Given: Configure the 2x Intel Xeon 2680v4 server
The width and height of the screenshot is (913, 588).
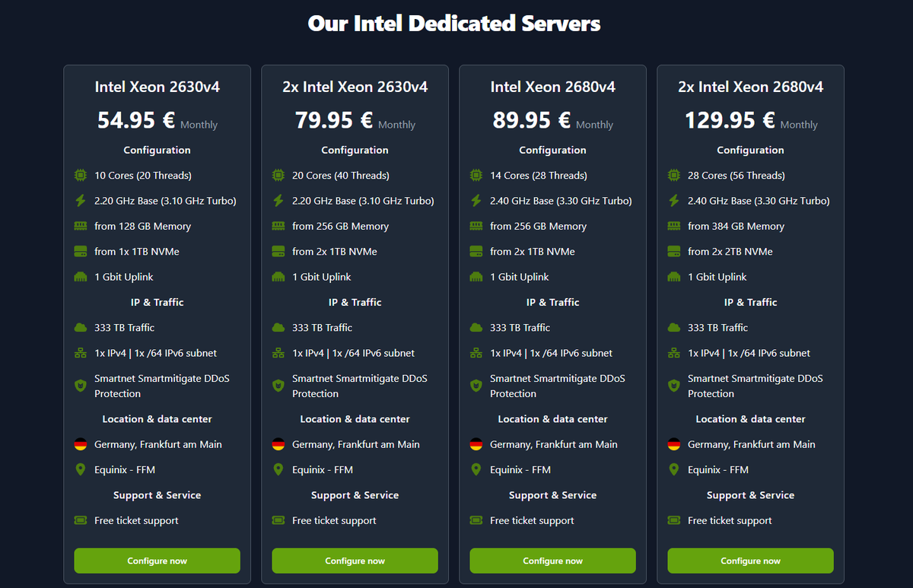Looking at the screenshot, I should 751,561.
